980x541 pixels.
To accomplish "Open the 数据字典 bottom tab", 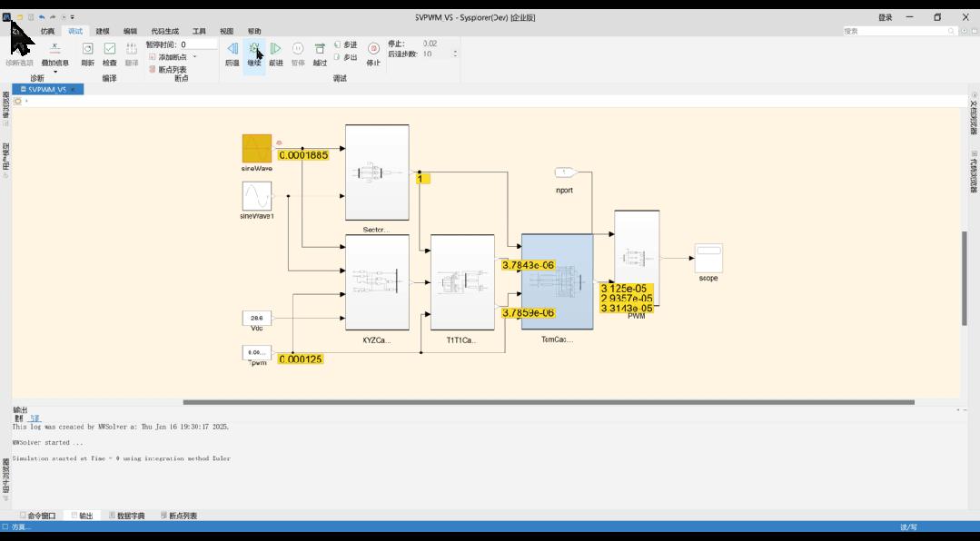I will pyautogui.click(x=127, y=516).
